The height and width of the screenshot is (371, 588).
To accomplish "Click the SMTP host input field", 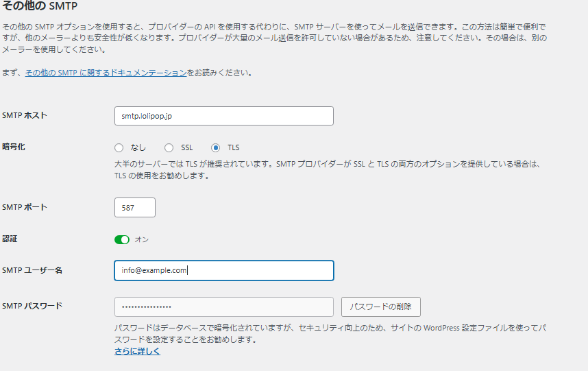I will pos(223,116).
